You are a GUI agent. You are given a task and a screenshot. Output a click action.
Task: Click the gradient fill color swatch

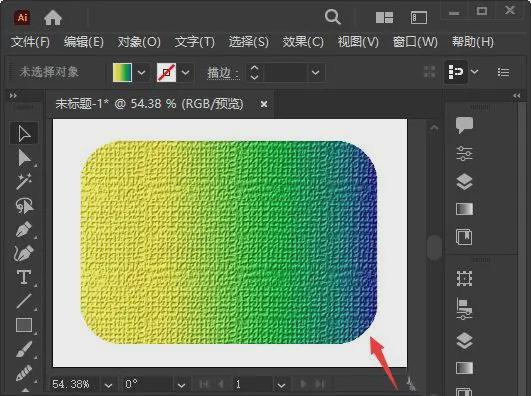point(122,72)
